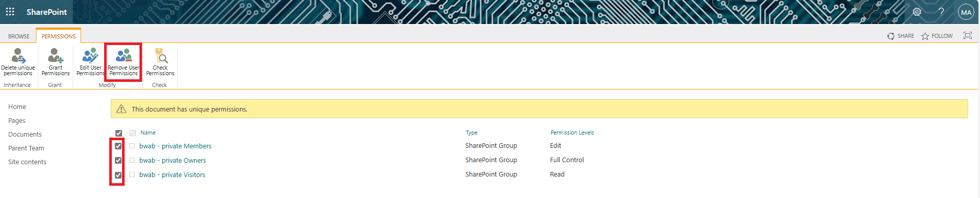Click the unique permissions warning message
This screenshot has width=980, height=198.
190,109
